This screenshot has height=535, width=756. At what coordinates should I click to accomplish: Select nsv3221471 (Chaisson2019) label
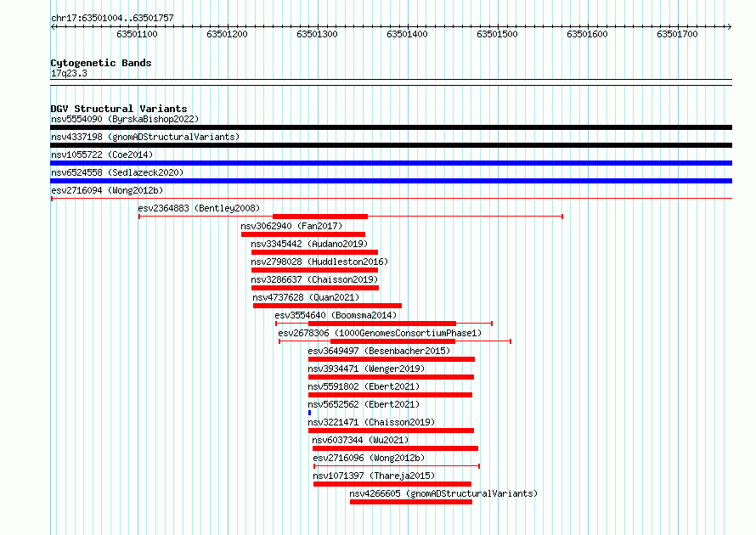[371, 422]
